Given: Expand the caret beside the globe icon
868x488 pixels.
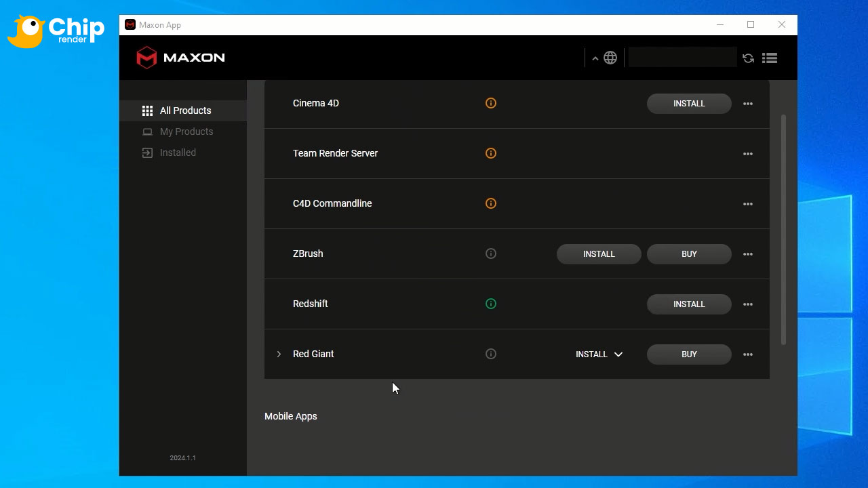Looking at the screenshot, I should tap(595, 58).
